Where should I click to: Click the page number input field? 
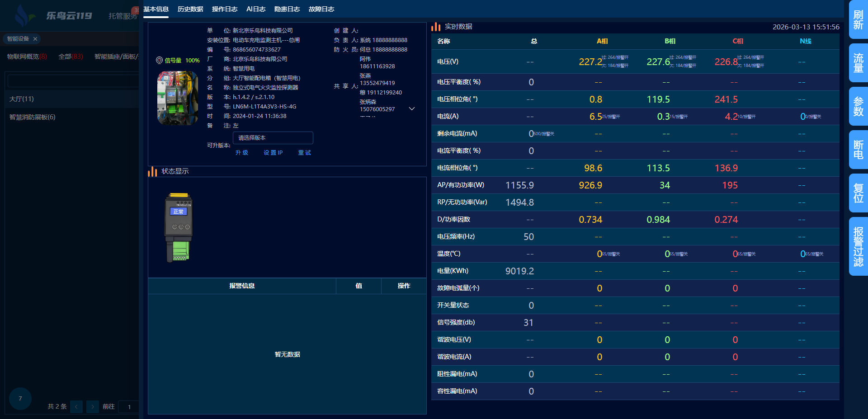click(129, 407)
